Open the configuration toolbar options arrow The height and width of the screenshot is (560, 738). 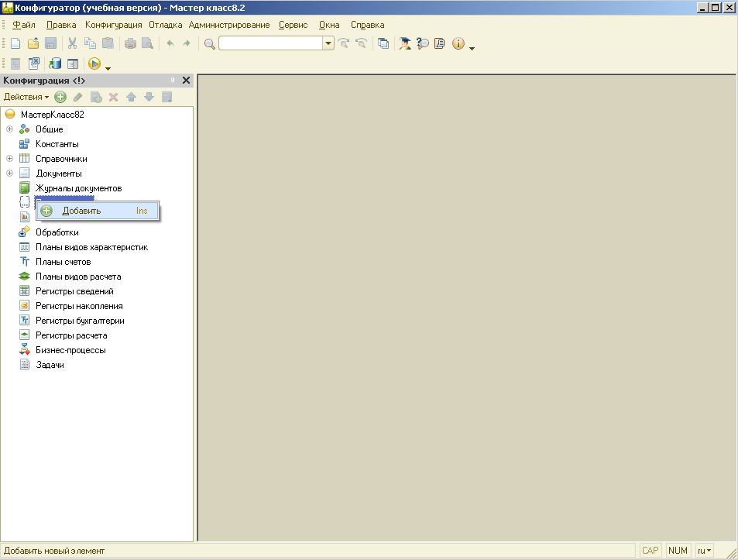pyautogui.click(x=108, y=68)
